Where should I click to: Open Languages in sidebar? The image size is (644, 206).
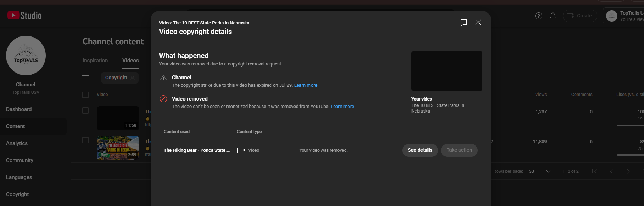click(x=19, y=177)
